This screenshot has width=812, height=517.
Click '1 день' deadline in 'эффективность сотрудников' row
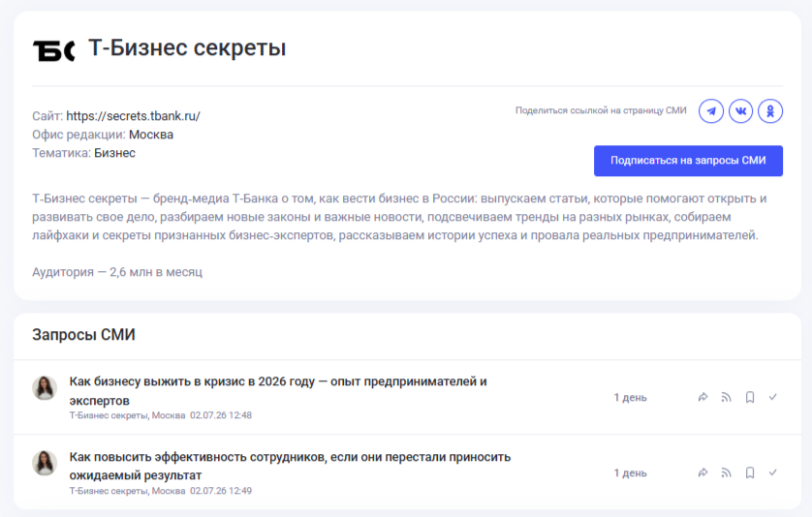(630, 473)
